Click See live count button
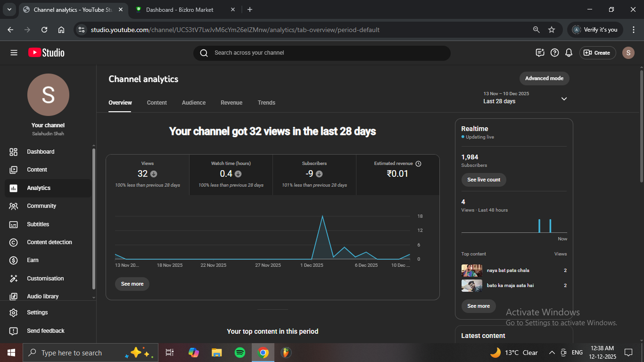Viewport: 644px width, 362px height. tap(484, 180)
